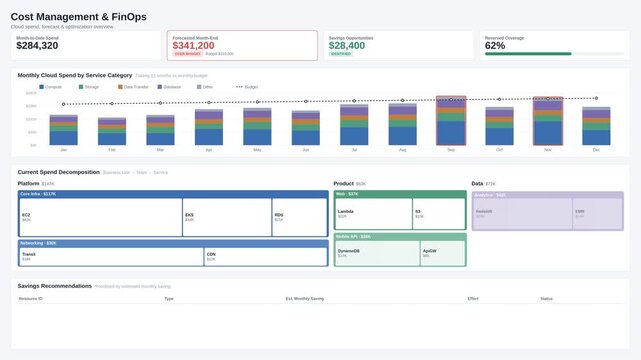Sort by the Status column header

click(546, 299)
